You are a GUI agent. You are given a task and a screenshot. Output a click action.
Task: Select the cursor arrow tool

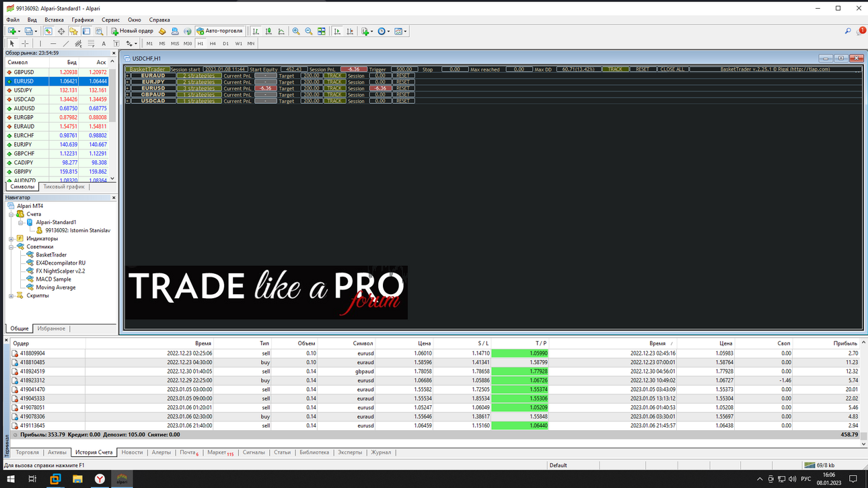[12, 44]
